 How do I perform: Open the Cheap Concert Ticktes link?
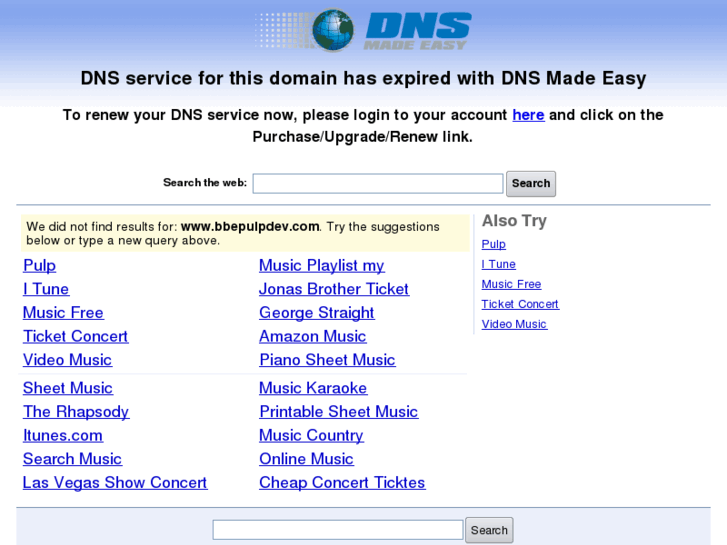[x=342, y=483]
